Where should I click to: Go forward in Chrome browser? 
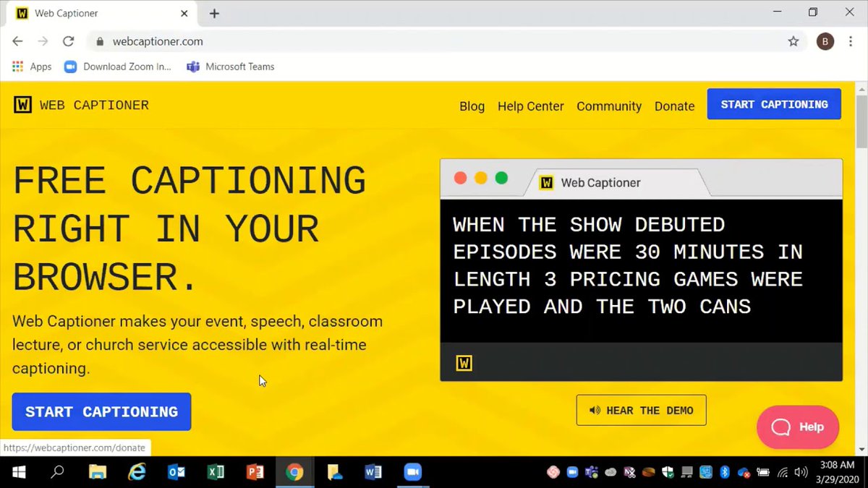43,41
